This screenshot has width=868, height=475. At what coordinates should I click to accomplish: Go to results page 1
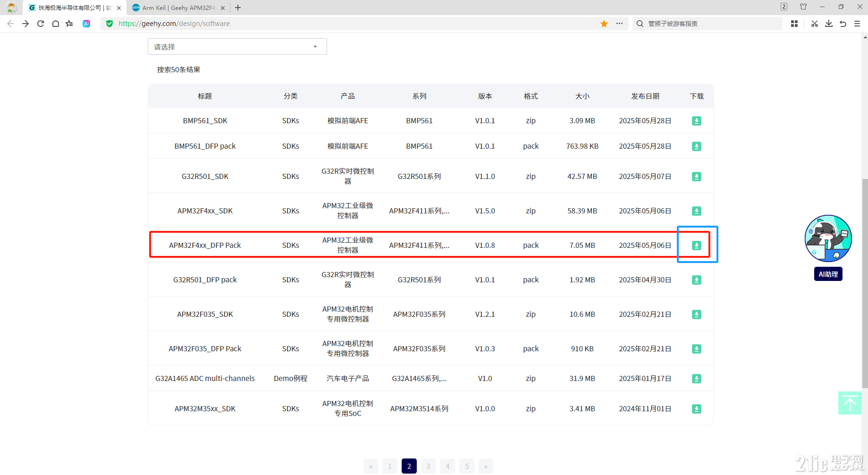coord(390,466)
